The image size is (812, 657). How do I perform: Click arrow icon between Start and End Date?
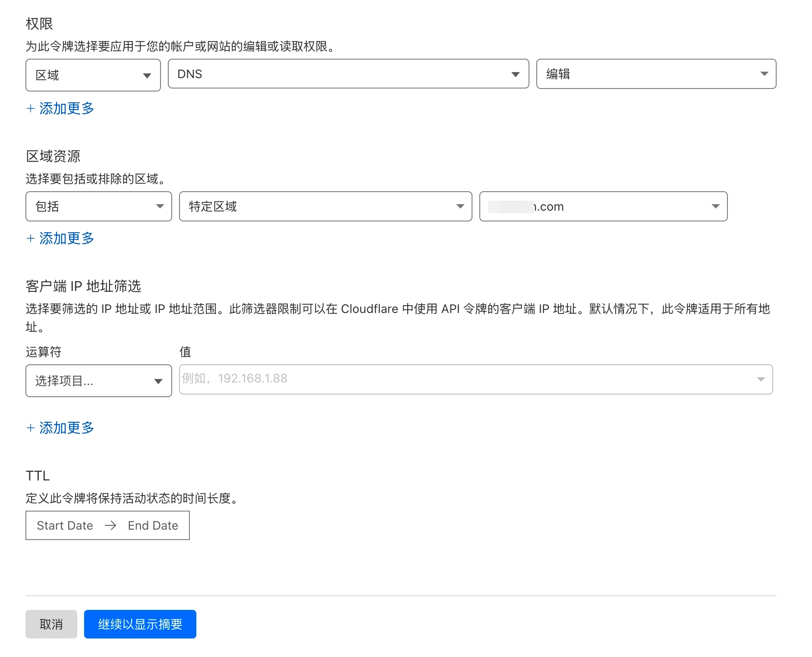pyautogui.click(x=110, y=525)
